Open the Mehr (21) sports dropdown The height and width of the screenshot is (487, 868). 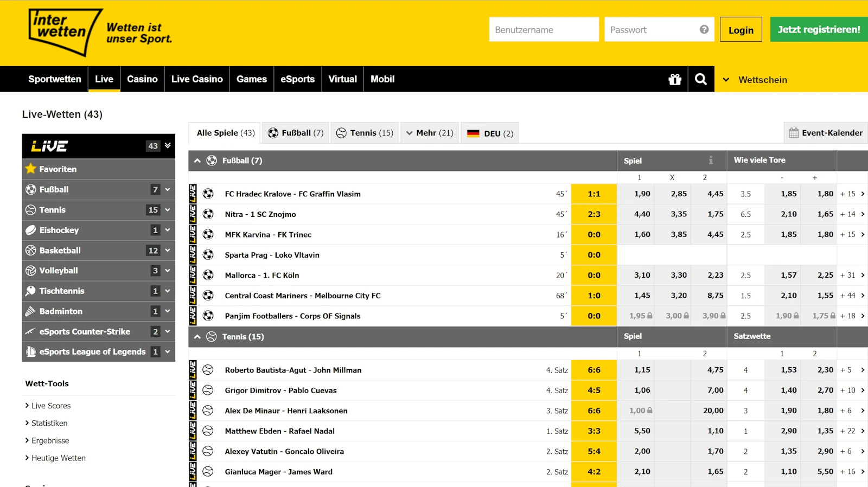pos(429,133)
